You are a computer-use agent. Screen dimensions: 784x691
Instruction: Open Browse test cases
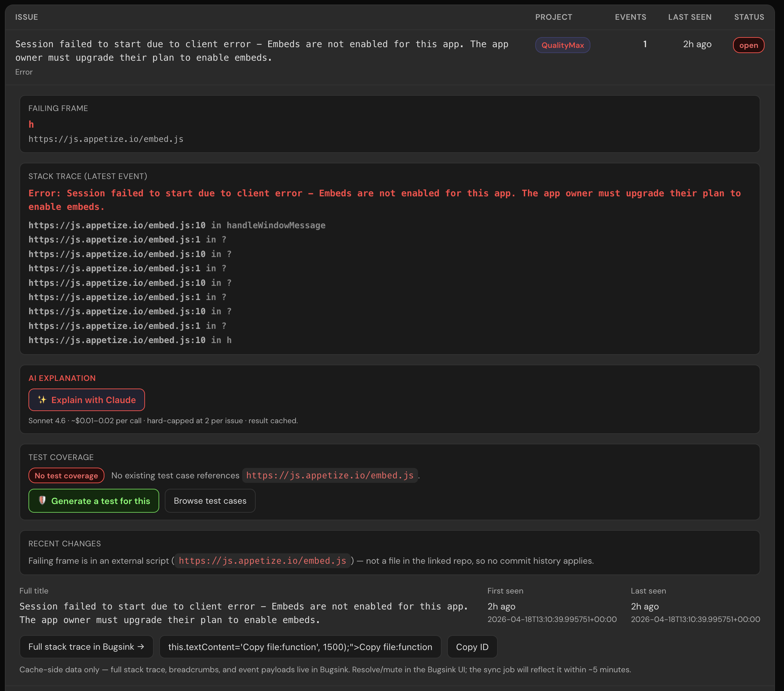click(210, 501)
